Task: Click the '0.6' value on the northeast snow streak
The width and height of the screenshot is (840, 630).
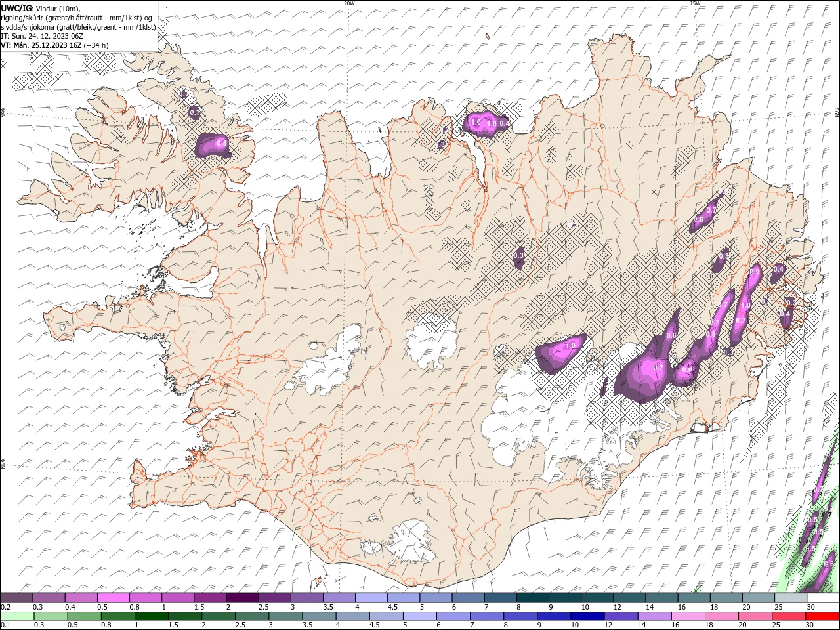Action: [x=698, y=219]
